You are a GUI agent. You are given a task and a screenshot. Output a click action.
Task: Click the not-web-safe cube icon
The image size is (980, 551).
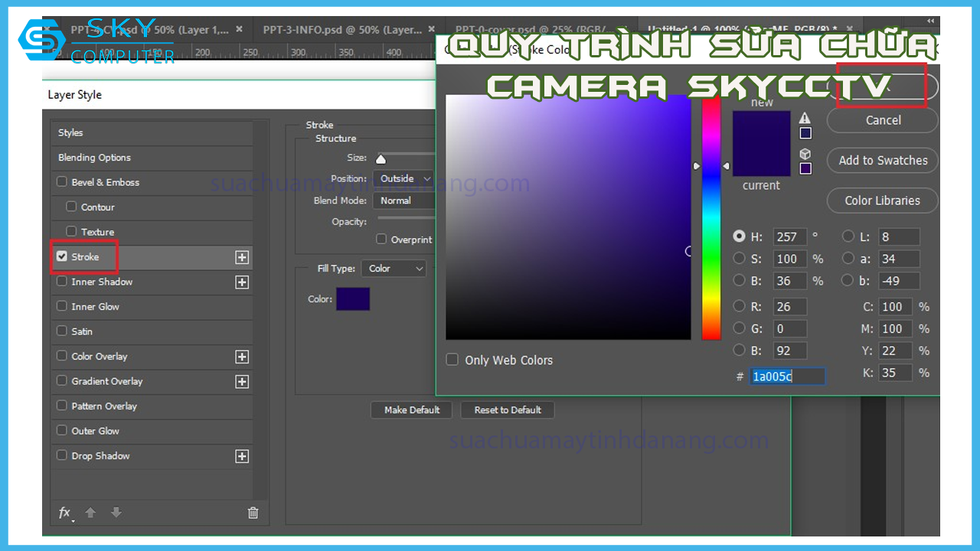pos(805,154)
